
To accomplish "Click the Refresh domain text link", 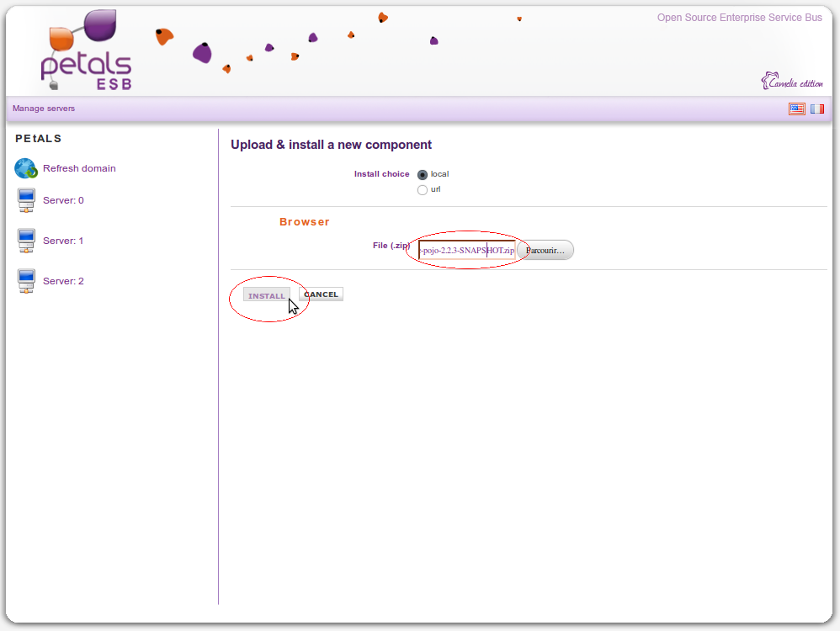I will tap(79, 168).
